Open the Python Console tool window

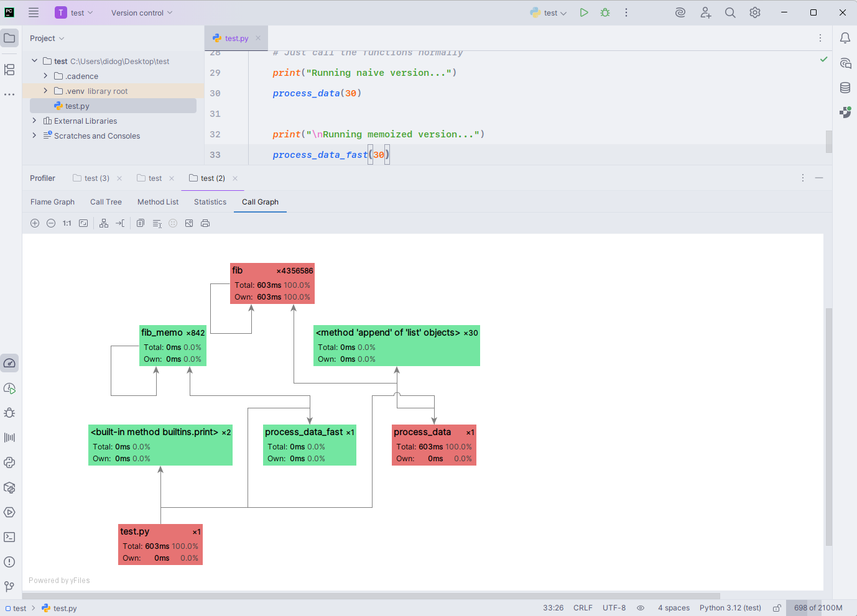[x=9, y=462]
